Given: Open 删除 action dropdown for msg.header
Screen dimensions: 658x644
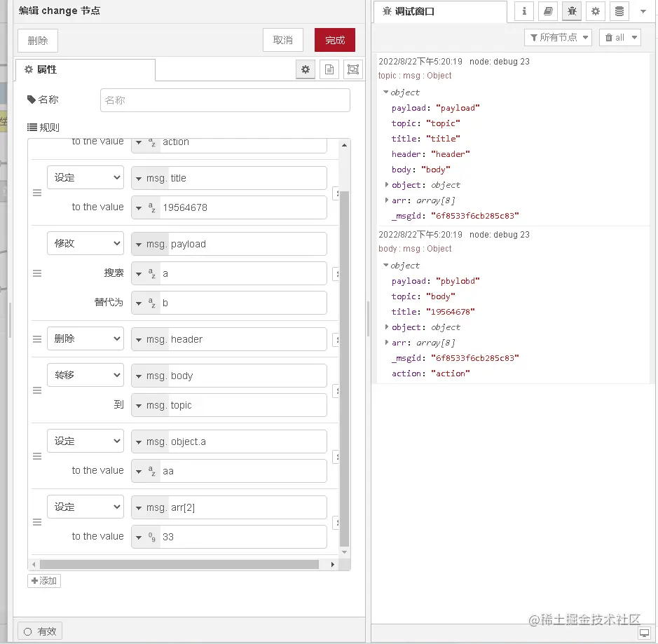Looking at the screenshot, I should pyautogui.click(x=85, y=338).
